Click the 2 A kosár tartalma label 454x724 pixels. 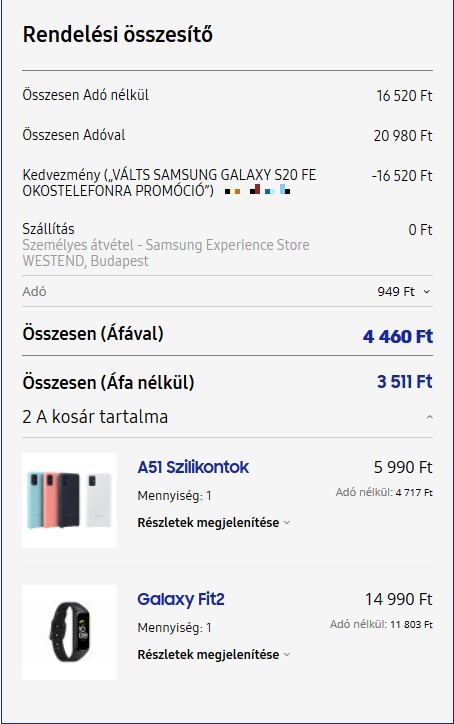click(95, 417)
